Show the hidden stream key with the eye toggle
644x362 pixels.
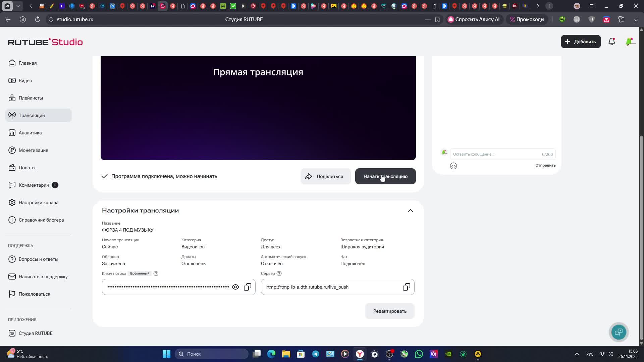pos(235,287)
